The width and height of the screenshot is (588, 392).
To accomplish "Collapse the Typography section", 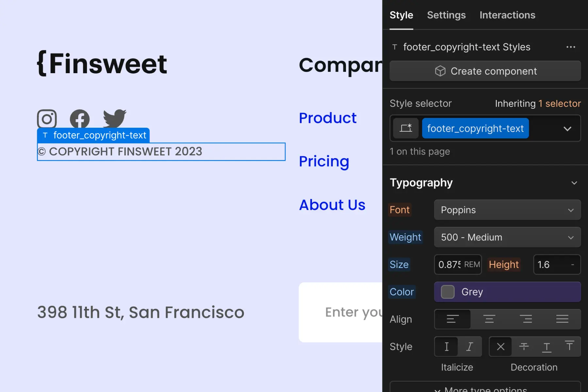I will (574, 183).
